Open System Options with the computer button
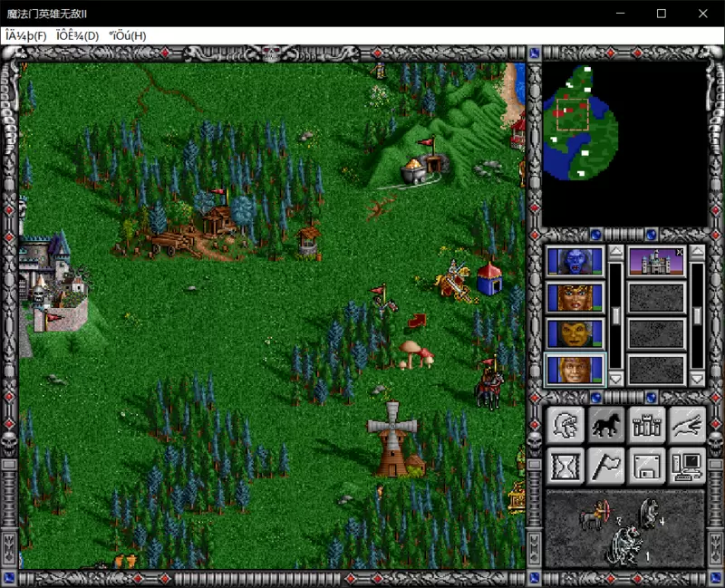Screen dimensions: 725x588 point(688,466)
